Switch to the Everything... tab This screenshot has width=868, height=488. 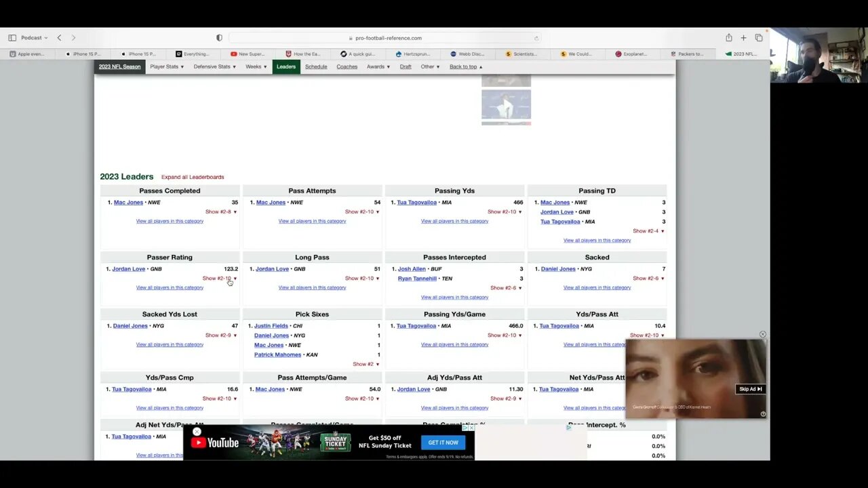(193, 54)
